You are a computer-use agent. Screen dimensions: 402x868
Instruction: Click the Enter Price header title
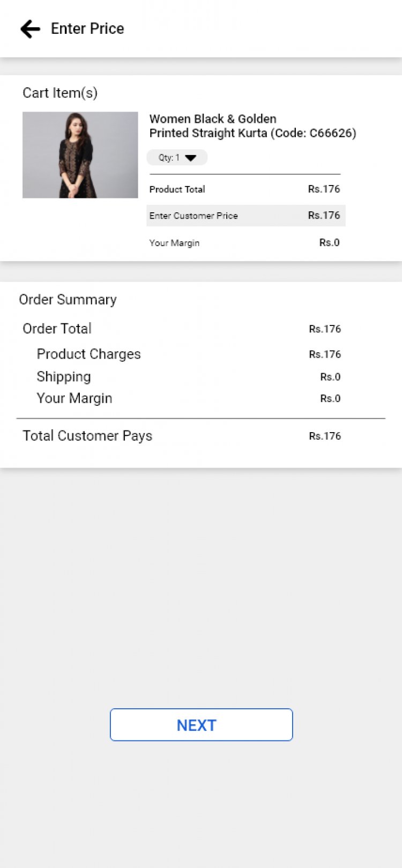coord(87,29)
